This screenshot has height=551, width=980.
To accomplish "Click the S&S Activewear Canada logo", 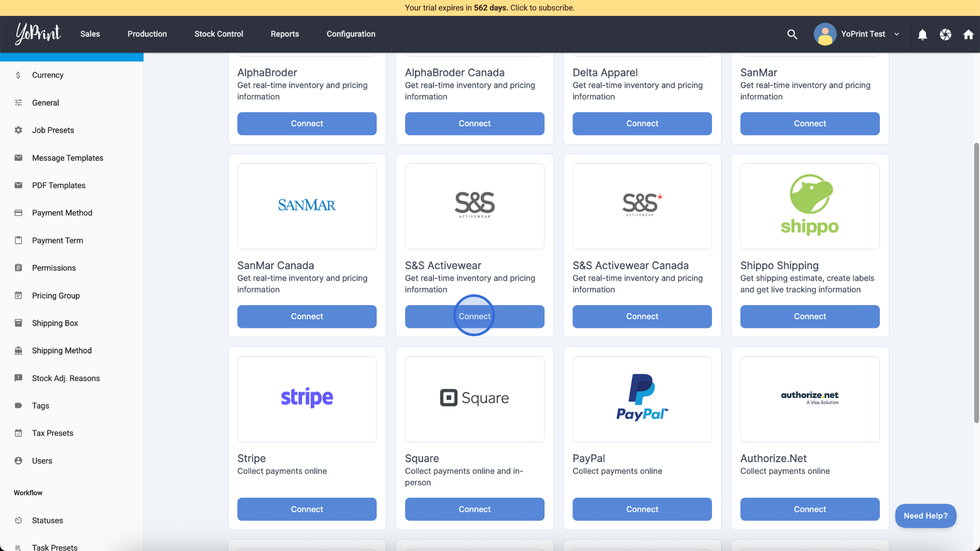I will (642, 206).
